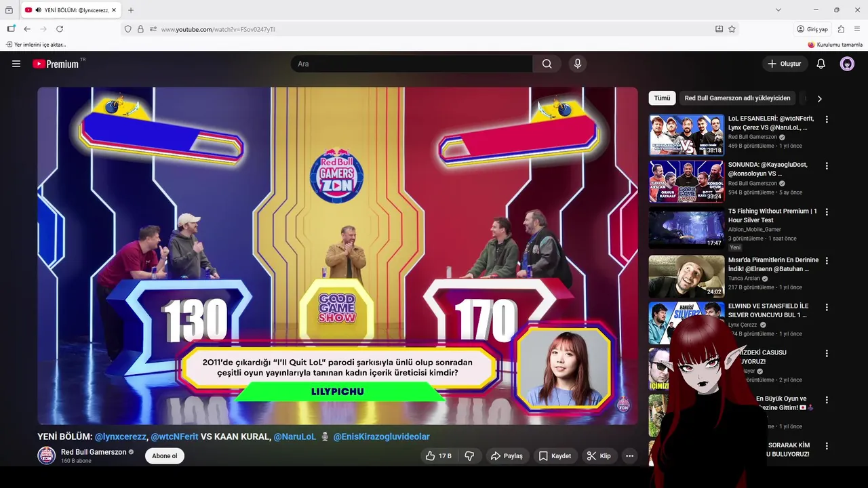The image size is (868, 488).
Task: Save video with Kaydet button
Action: tap(555, 456)
